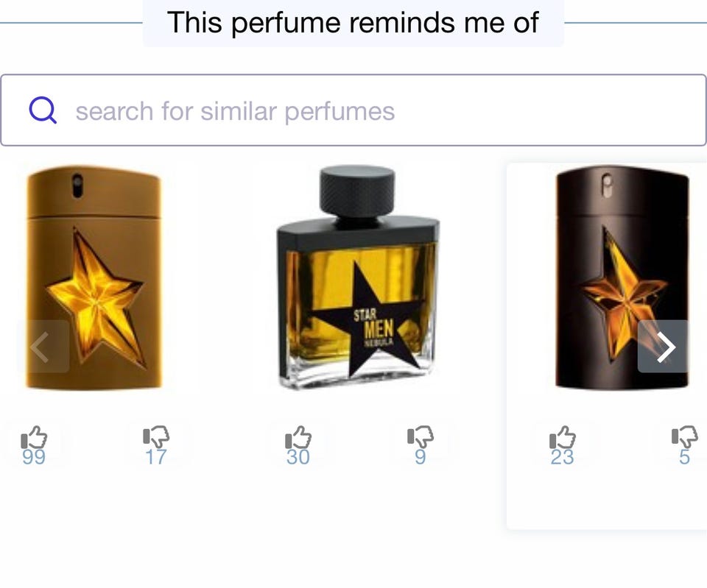Open the black star bottle perfume image
Screen dimensions: 707x588
pos(622,278)
